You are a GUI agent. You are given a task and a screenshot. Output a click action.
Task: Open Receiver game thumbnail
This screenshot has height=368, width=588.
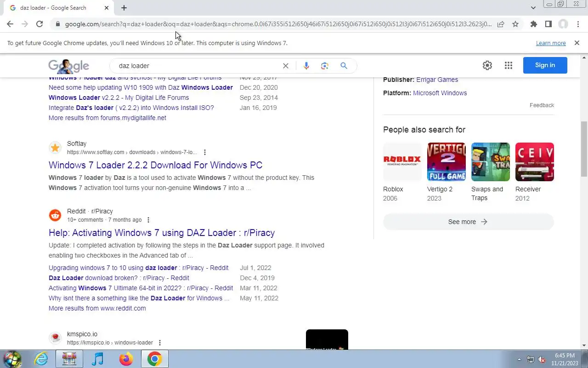(x=535, y=162)
